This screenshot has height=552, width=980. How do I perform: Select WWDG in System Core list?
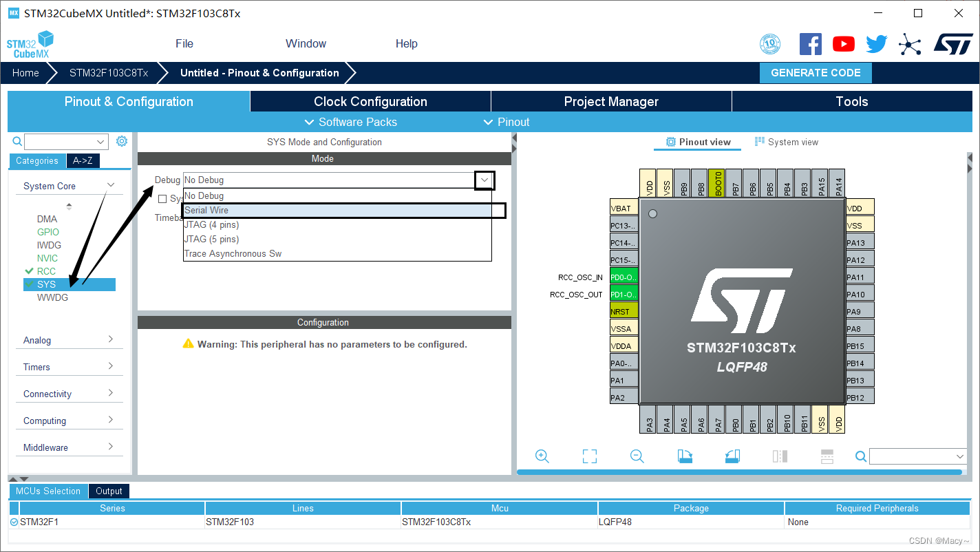[52, 297]
